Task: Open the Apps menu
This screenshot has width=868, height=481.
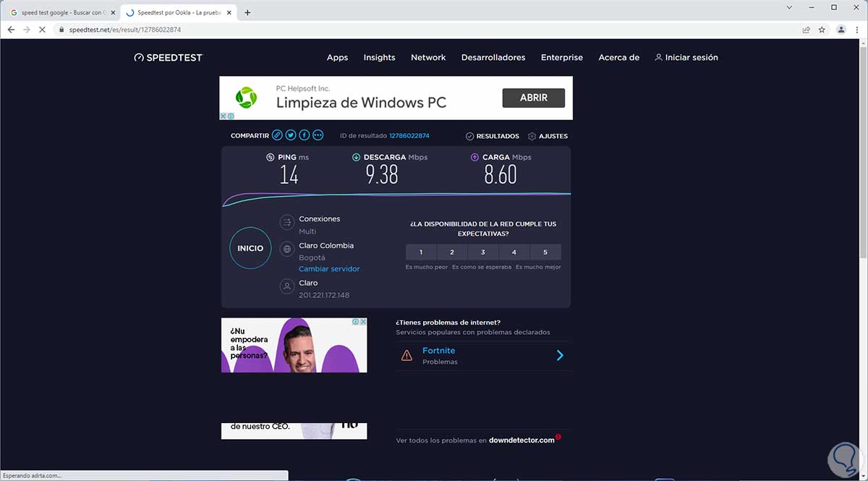Action: 337,57
